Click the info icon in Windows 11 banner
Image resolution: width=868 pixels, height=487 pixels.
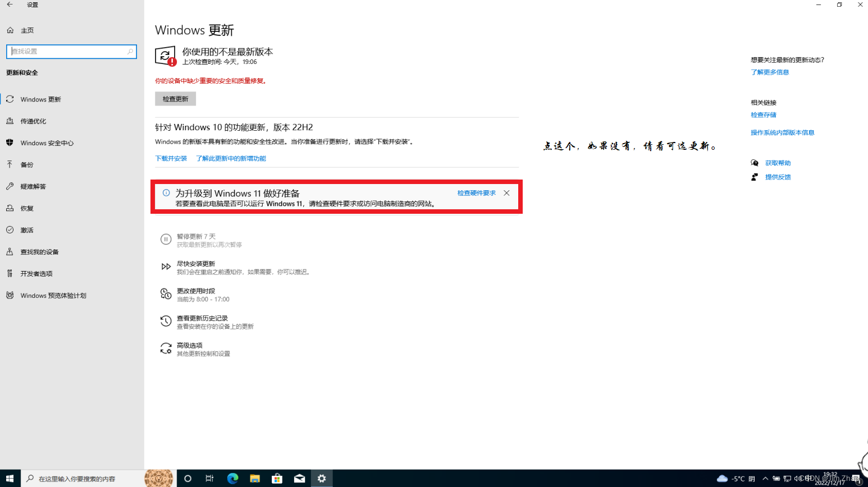tap(166, 192)
